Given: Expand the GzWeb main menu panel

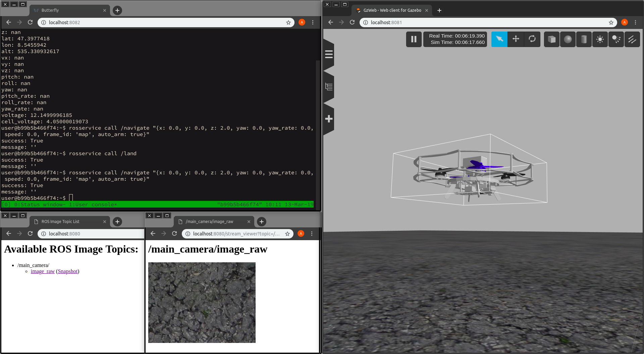Looking at the screenshot, I should pyautogui.click(x=328, y=54).
